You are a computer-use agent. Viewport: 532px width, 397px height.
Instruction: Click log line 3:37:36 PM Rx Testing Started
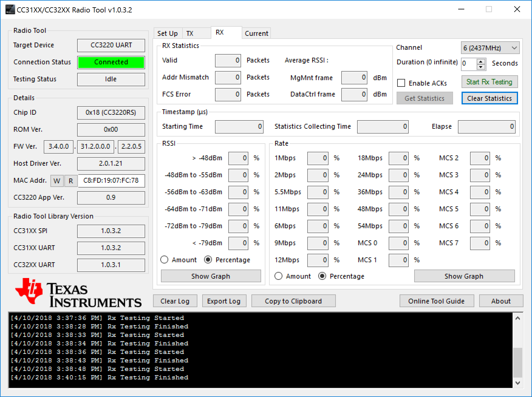tap(97, 318)
